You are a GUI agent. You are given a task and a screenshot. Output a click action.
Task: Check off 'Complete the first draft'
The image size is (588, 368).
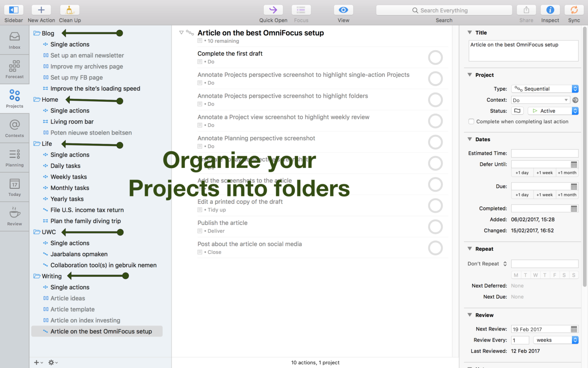436,58
